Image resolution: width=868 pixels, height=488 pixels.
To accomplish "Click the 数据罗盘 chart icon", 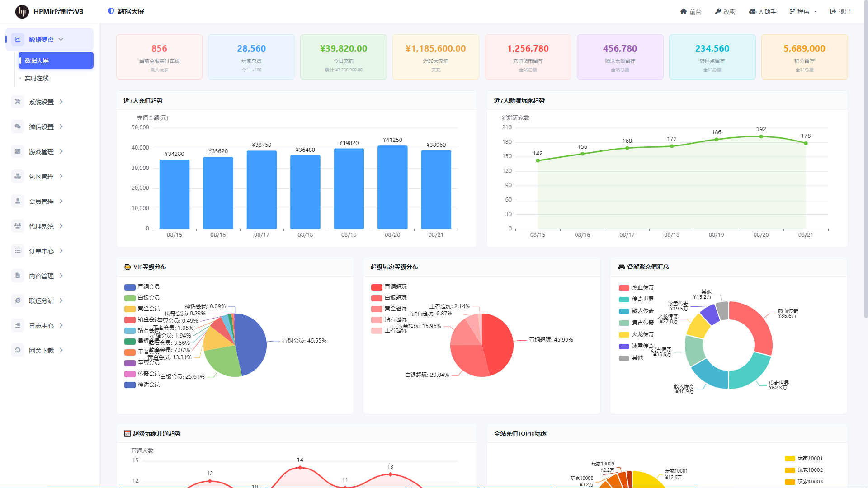I will tap(18, 39).
